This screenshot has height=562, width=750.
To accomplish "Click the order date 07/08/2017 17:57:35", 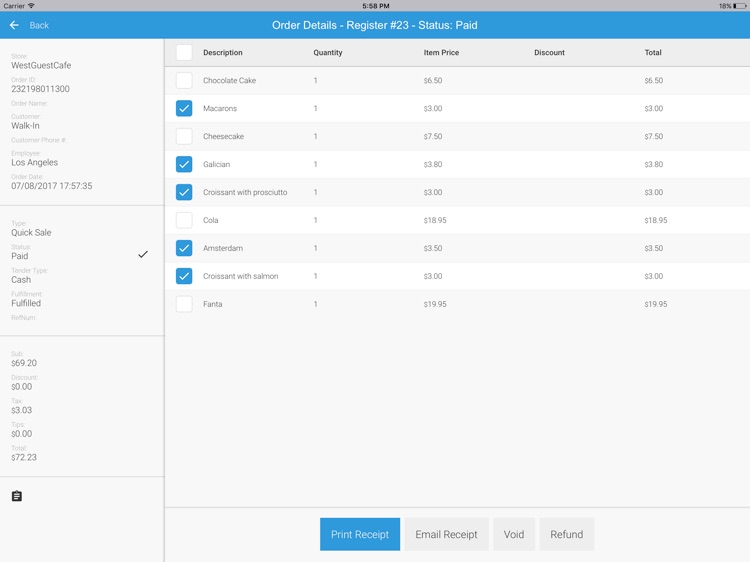I will tap(52, 186).
